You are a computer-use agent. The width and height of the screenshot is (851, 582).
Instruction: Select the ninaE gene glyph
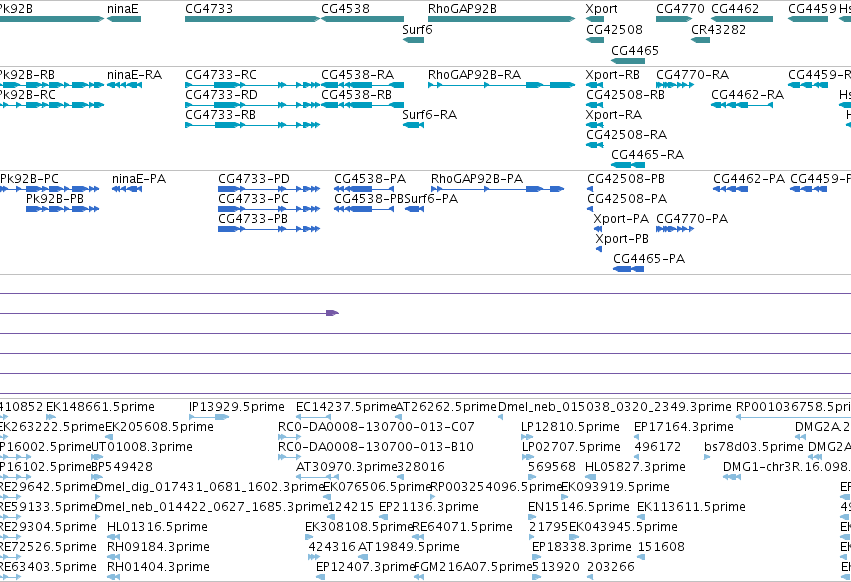point(124,19)
